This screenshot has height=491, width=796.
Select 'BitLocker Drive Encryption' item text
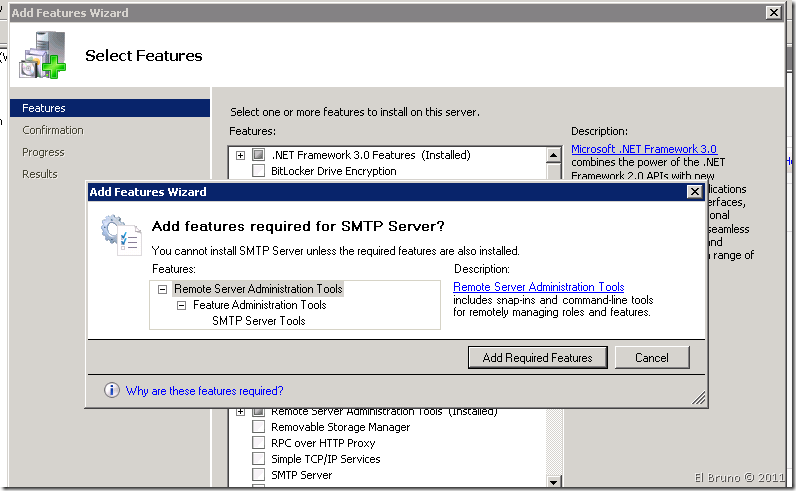point(334,171)
